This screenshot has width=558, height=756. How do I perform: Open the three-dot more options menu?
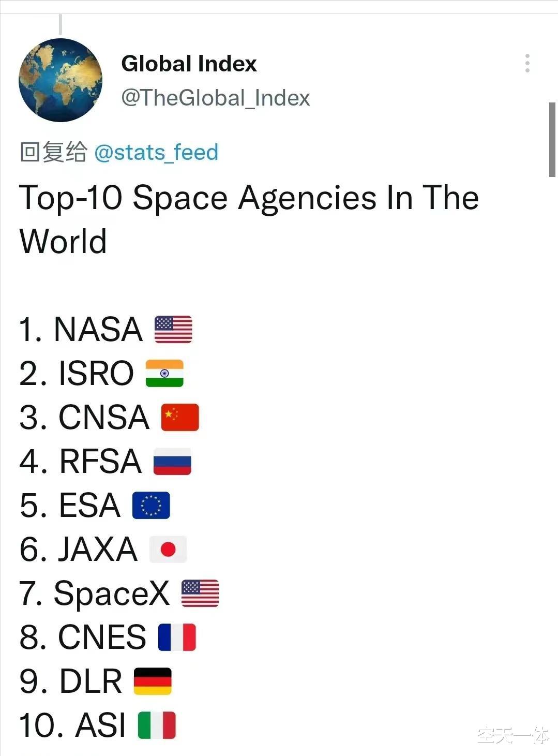(x=527, y=63)
